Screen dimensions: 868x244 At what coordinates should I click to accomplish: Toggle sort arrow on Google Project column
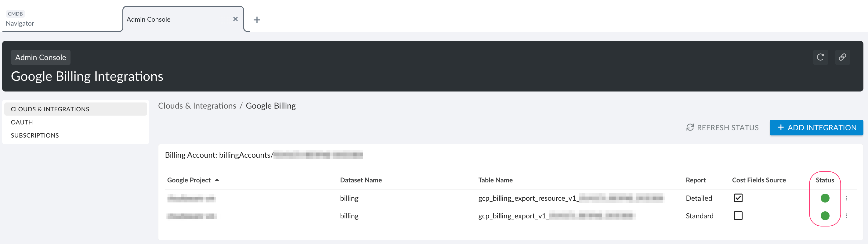[217, 180]
